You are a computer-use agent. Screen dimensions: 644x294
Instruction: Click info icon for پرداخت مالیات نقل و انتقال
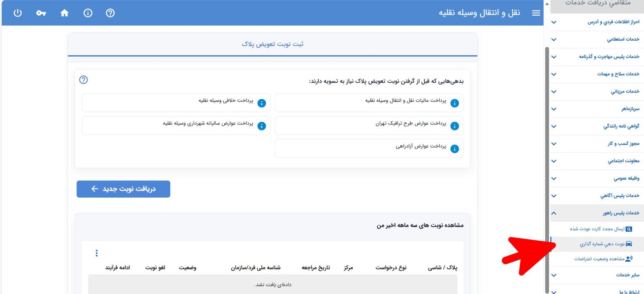[454, 103]
